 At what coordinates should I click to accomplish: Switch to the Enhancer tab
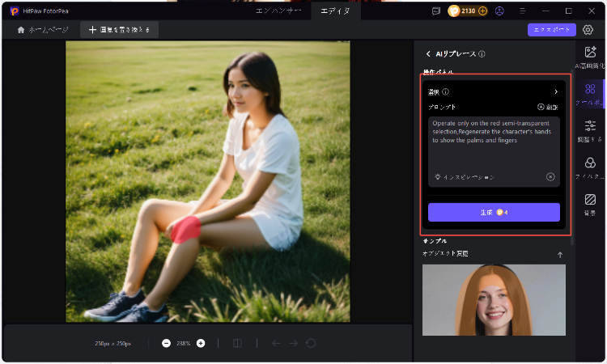point(278,11)
